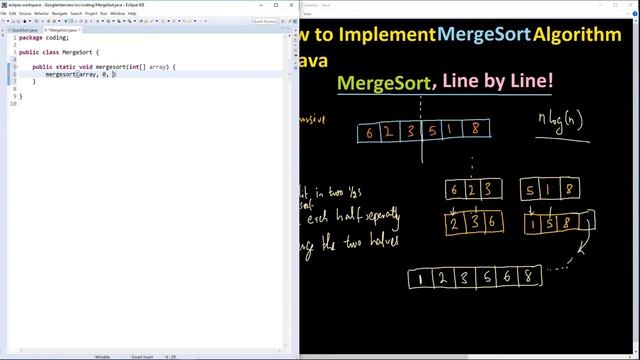Click 'Writable' in the status bar

(102, 357)
